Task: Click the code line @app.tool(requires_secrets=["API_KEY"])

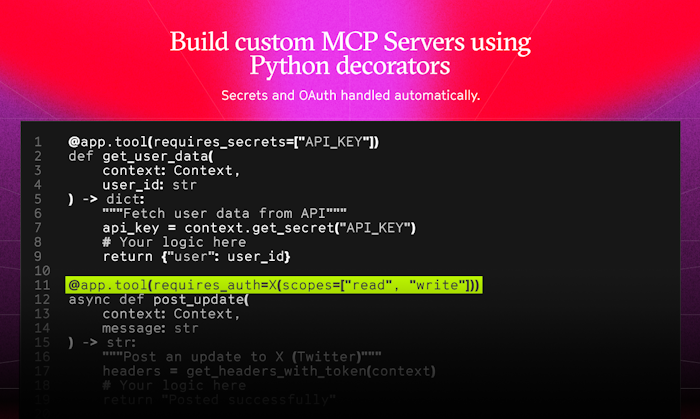Action: tap(224, 142)
